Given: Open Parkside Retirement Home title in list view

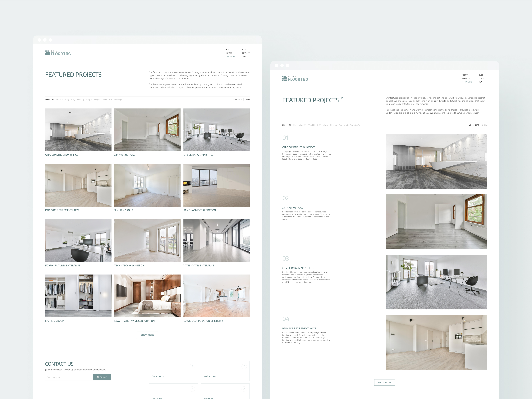Looking at the screenshot, I should click(299, 328).
